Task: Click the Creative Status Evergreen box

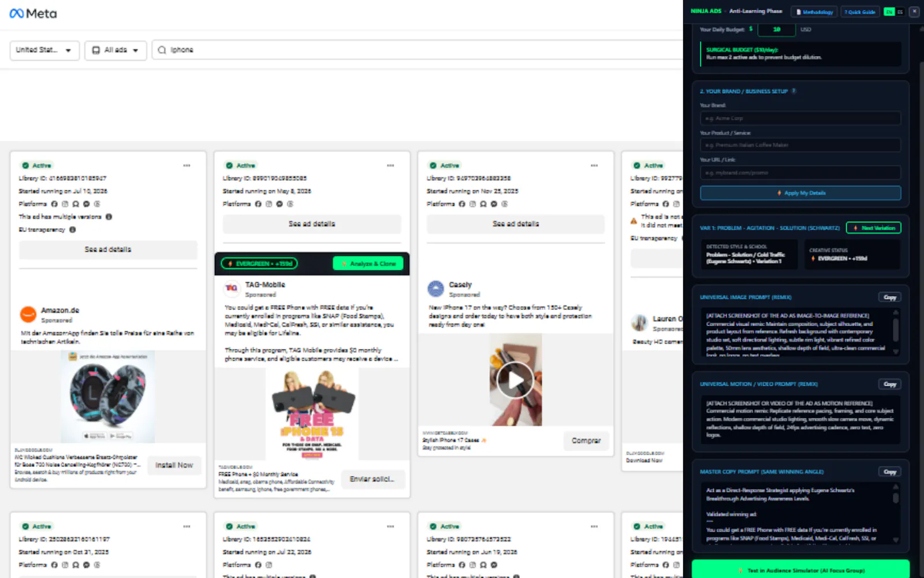Action: (852, 254)
